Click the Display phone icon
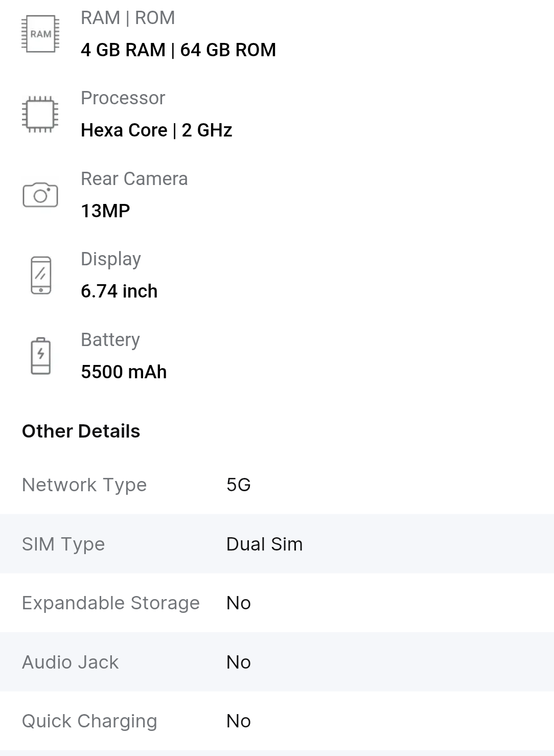Image resolution: width=554 pixels, height=756 pixels. click(41, 275)
